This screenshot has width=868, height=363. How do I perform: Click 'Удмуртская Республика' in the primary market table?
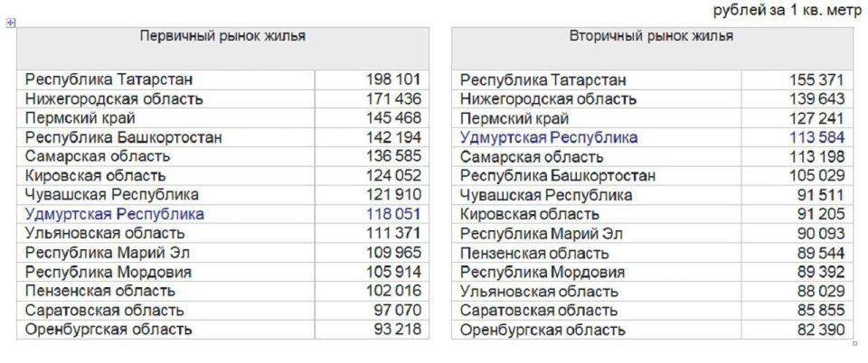click(115, 214)
